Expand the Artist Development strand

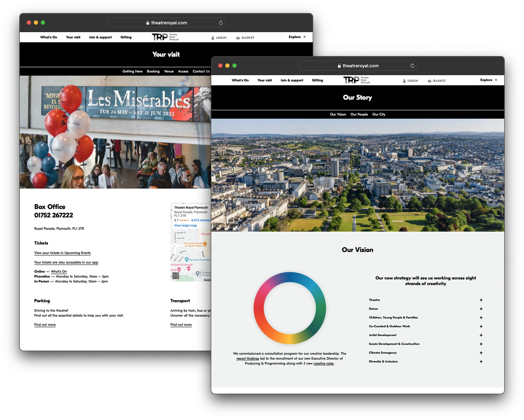point(425,335)
